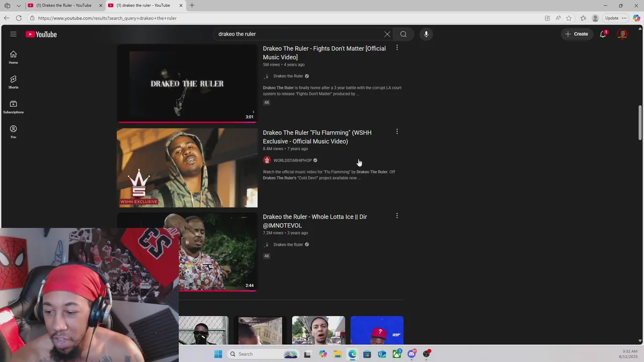Click the magnifier search button

click(404, 34)
